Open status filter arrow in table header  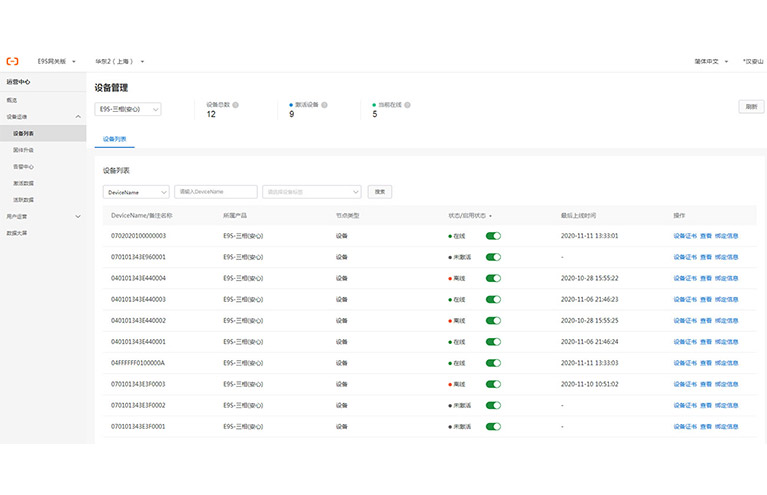490,216
